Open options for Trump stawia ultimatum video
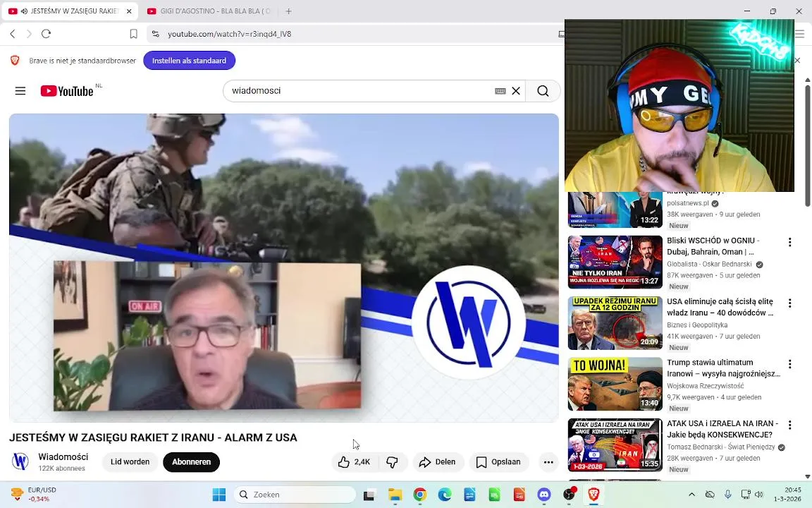This screenshot has height=508, width=812. (x=789, y=364)
